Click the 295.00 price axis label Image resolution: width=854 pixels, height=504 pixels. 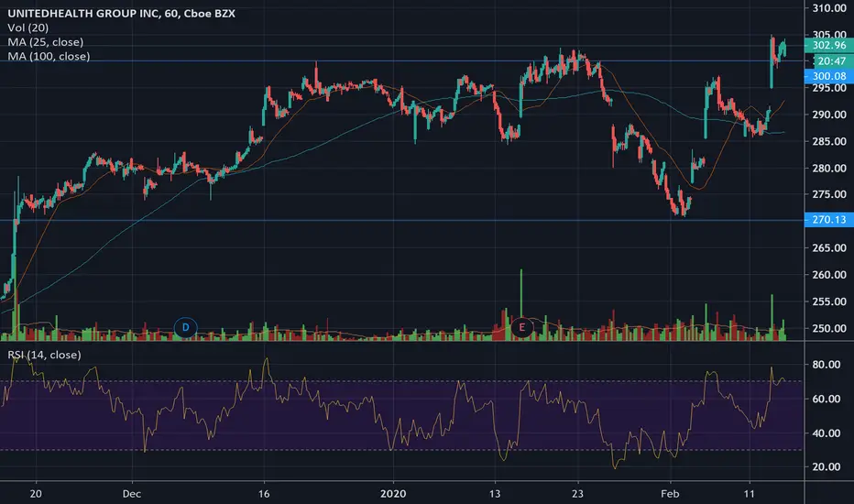tap(829, 88)
